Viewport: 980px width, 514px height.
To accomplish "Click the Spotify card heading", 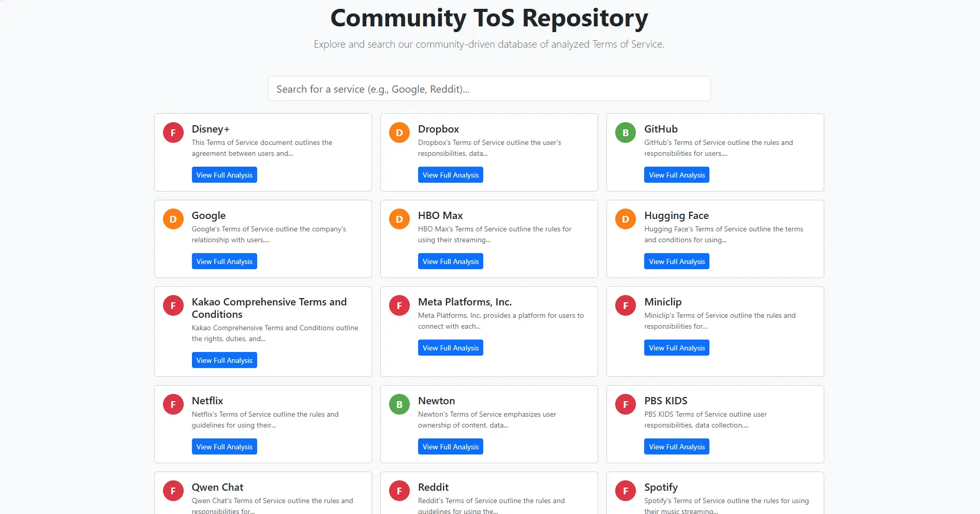I will pyautogui.click(x=661, y=487).
